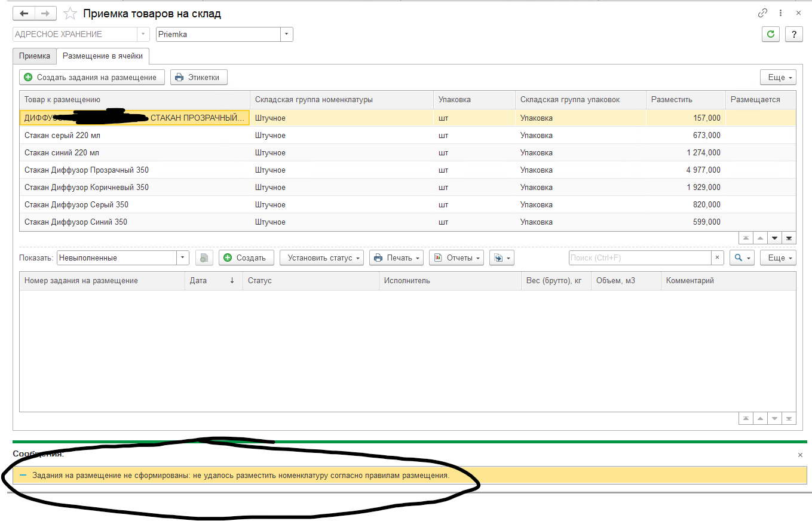
Task: Click the back navigation arrow
Action: point(24,13)
